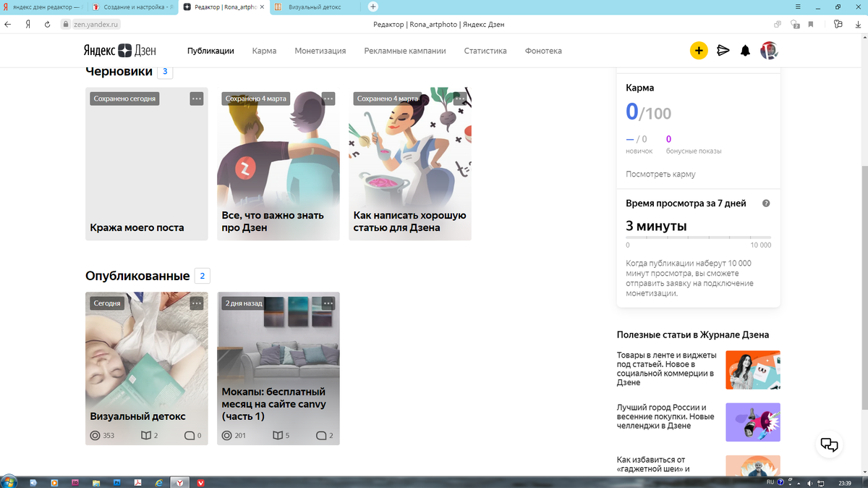Open article 'Товары в ленте и виджеты под статьей'

tap(666, 369)
